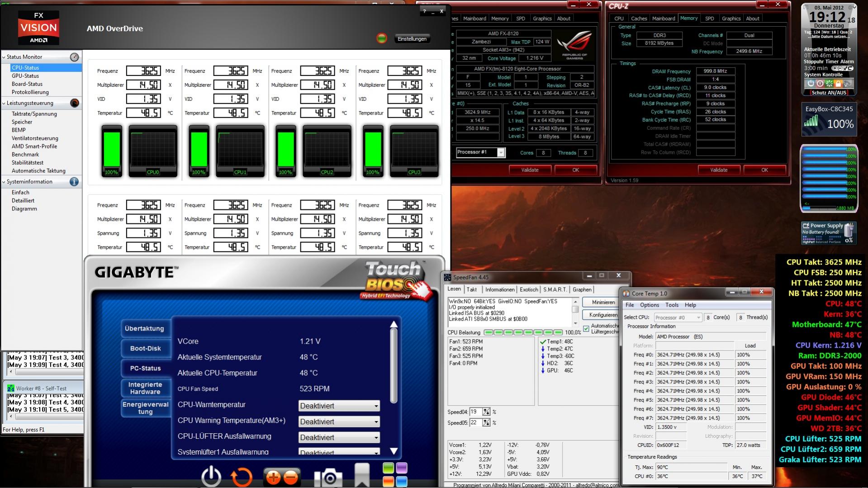Switch to the SPD tab in CPU-Z Memory window
Viewport: 868px width, 488px height.
(709, 19)
